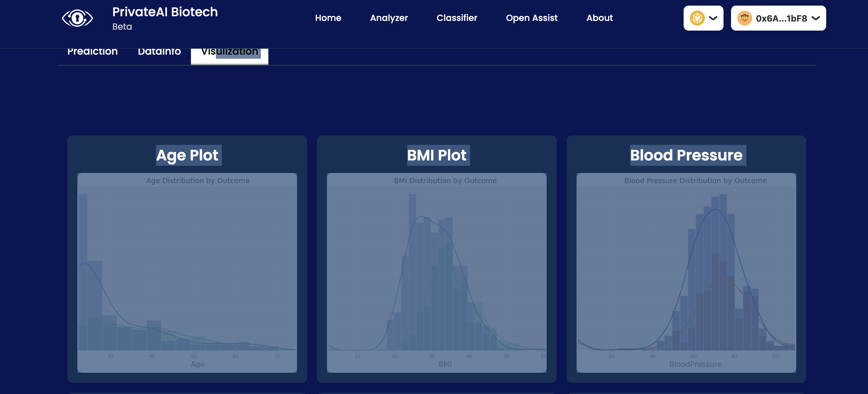Viewport: 868px width, 394px height.
Task: Expand the chevron beside the wallet address
Action: click(x=816, y=18)
